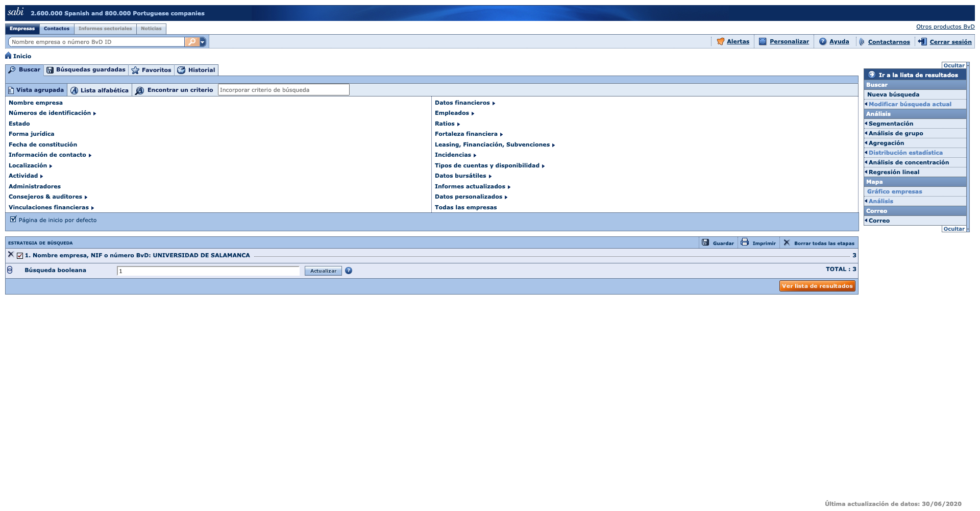Viewport: 980px width, 511px height.
Task: Click the Contactarnos phone icon
Action: click(x=862, y=41)
